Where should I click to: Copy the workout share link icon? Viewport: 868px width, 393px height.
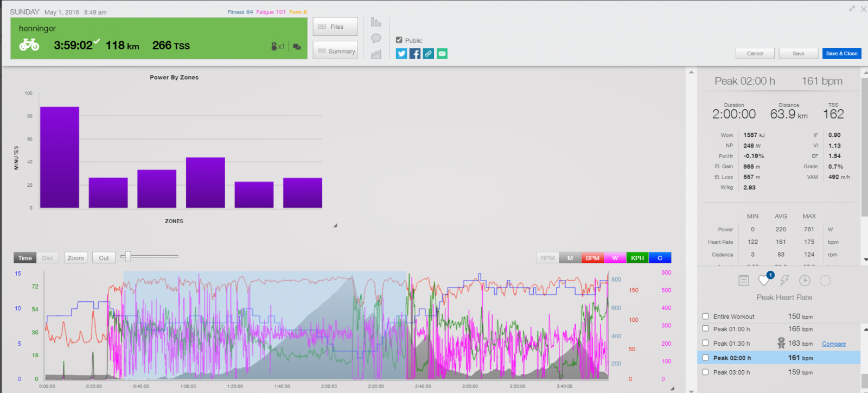tap(429, 54)
